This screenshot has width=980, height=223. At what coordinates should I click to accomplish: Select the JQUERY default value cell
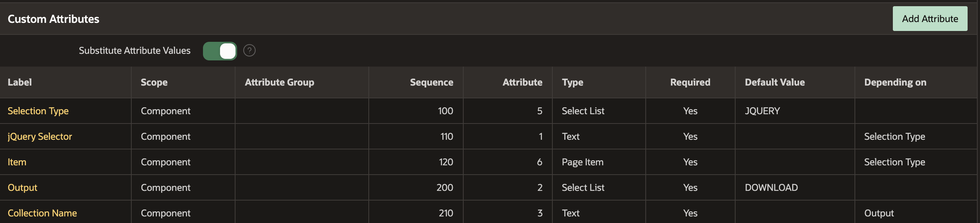(x=762, y=111)
